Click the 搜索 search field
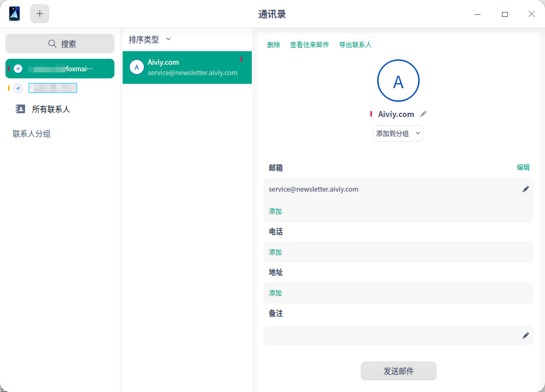 pyautogui.click(x=60, y=44)
